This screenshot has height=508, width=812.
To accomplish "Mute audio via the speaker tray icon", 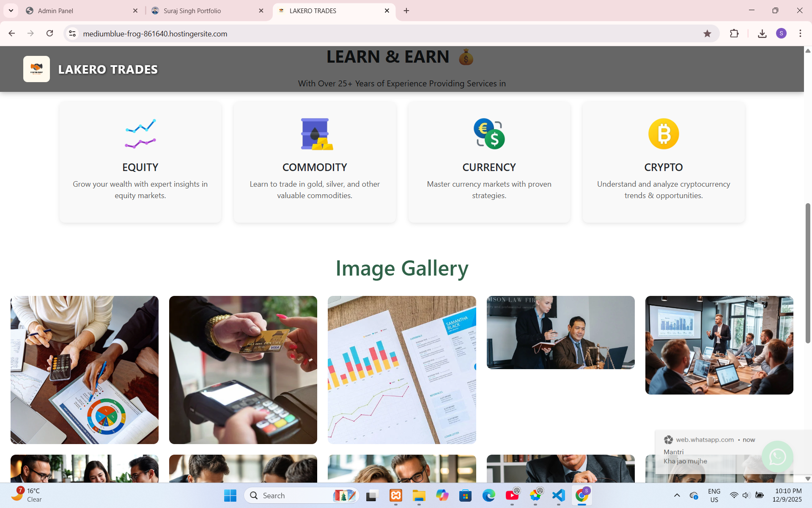I will coord(746,495).
